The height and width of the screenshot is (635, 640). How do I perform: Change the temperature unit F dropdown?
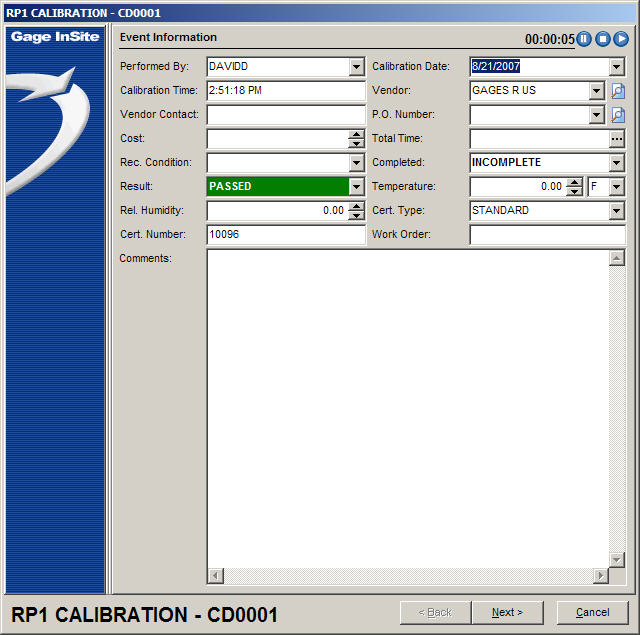pos(617,187)
